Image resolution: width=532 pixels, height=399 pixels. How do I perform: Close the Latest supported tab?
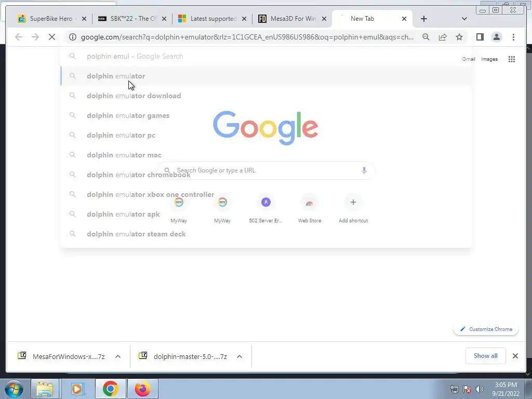coord(244,19)
